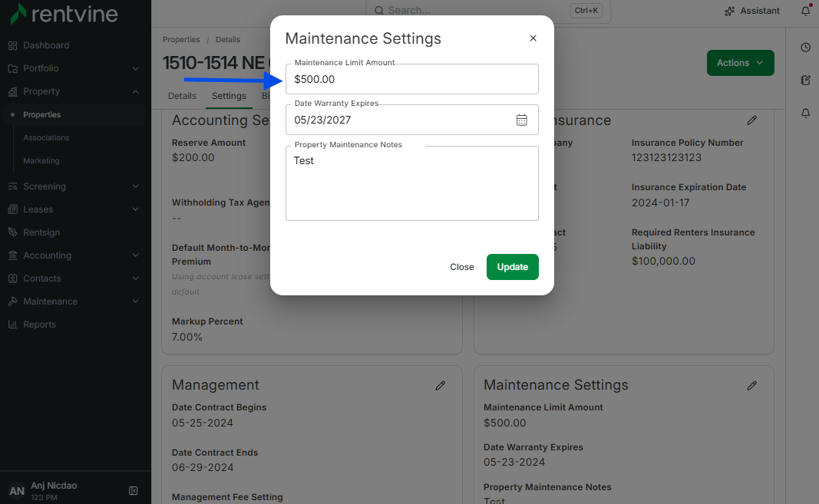This screenshot has width=819, height=504.
Task: Edit Maintenance Settings card with pencil icon
Action: [751, 385]
